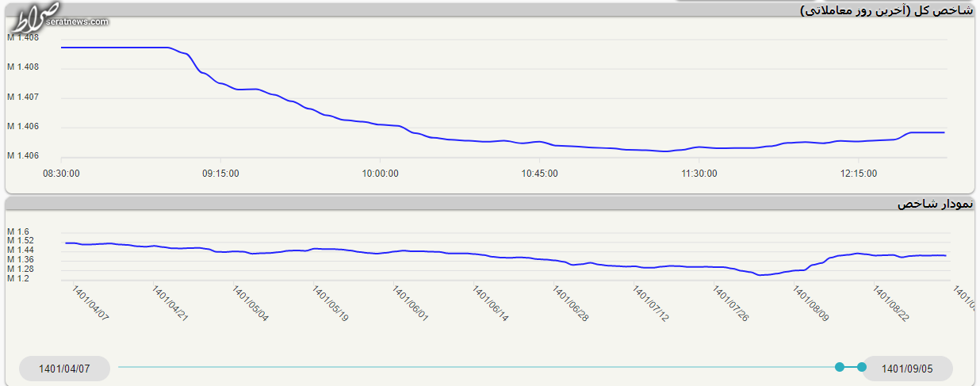Click the 12:15:00 time axis label
This screenshot has width=980, height=386.
tap(858, 174)
